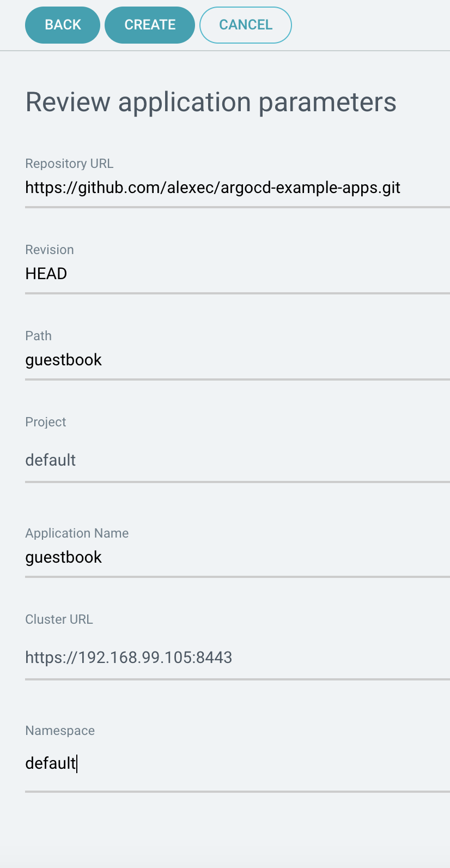
Task: Click the Project field showing default
Action: click(218, 460)
